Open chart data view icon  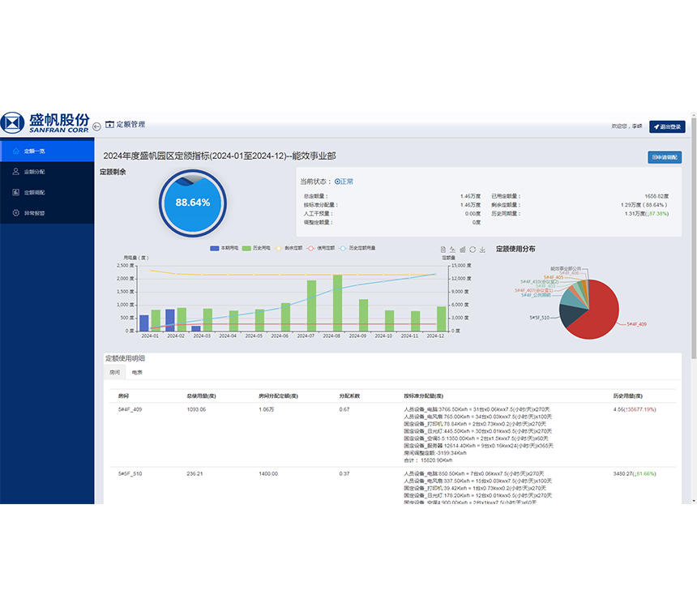[443, 250]
